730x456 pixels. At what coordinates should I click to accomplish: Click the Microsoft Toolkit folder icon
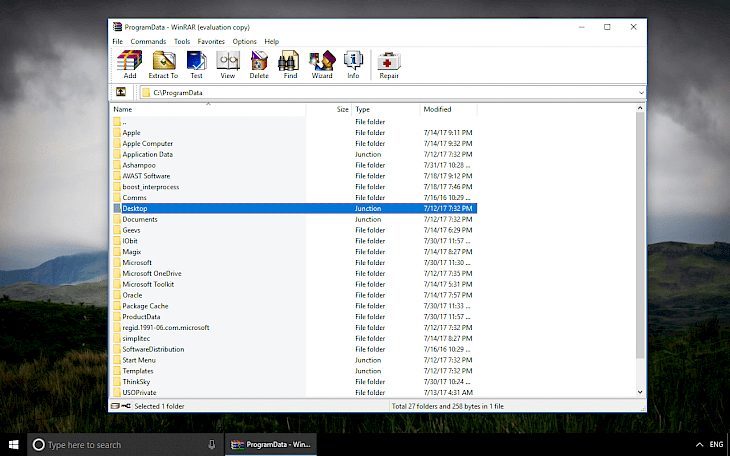pyautogui.click(x=117, y=285)
